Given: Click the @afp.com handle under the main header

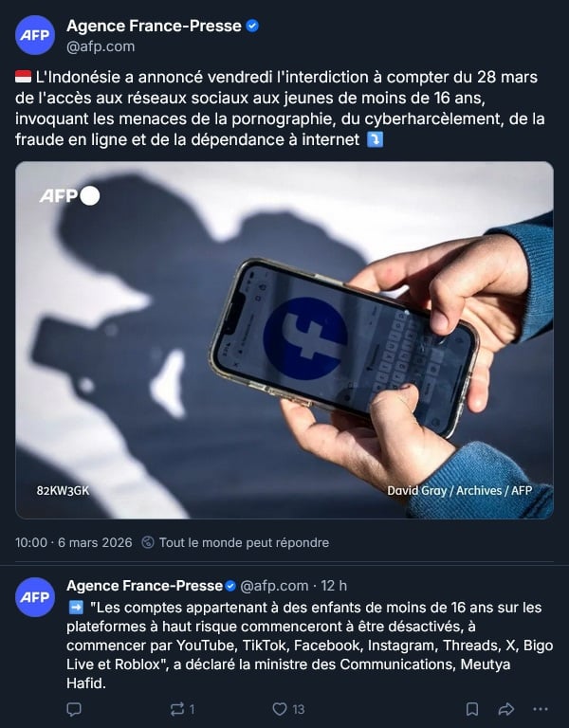Looking at the screenshot, I should [101, 46].
